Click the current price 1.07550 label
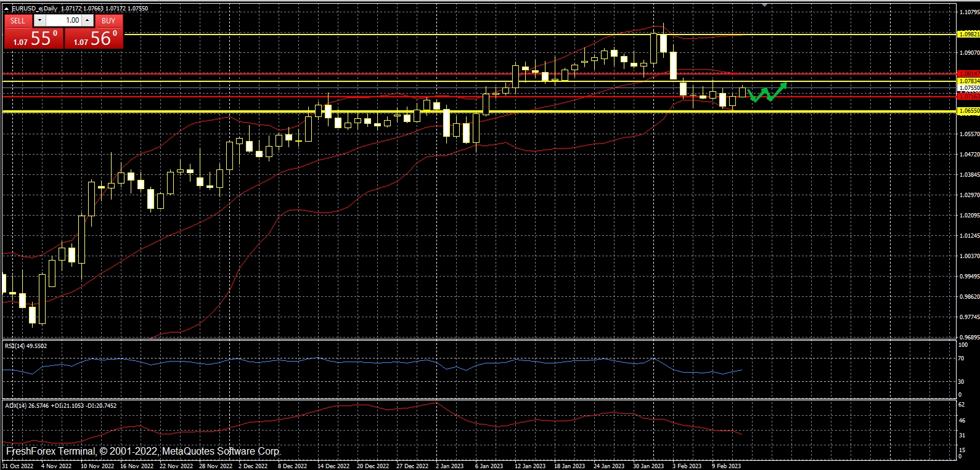This screenshot has width=980, height=470. tap(968, 88)
